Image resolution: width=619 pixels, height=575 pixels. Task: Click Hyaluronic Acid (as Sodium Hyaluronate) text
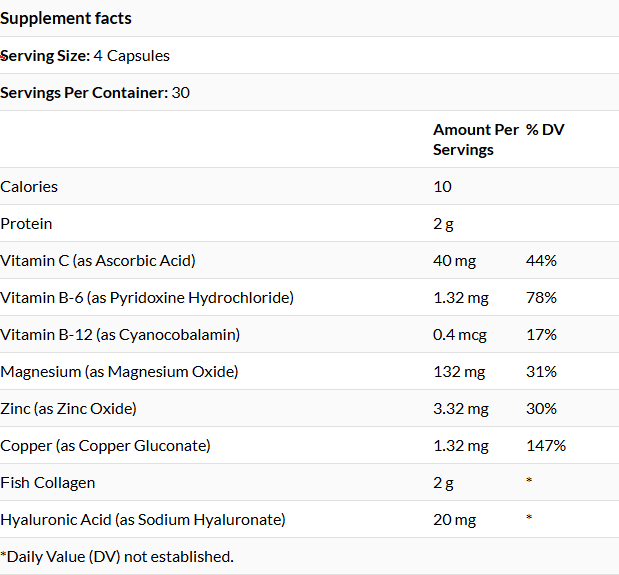click(143, 520)
